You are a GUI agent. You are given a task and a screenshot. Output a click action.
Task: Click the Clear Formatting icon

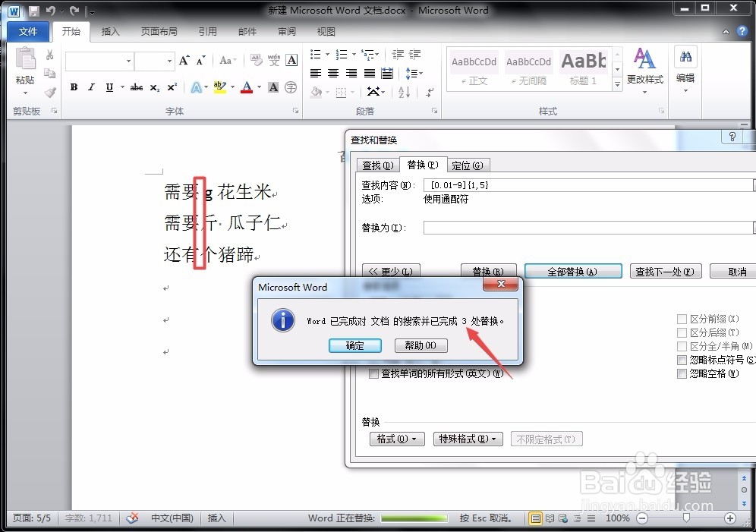256,60
